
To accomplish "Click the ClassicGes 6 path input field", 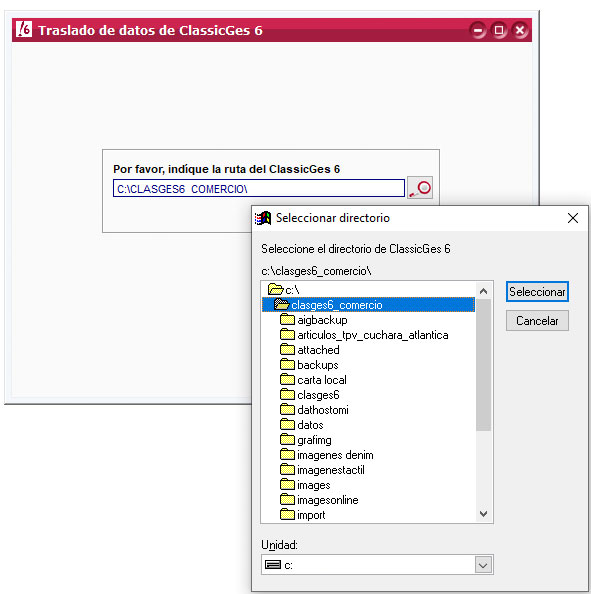I will point(259,188).
